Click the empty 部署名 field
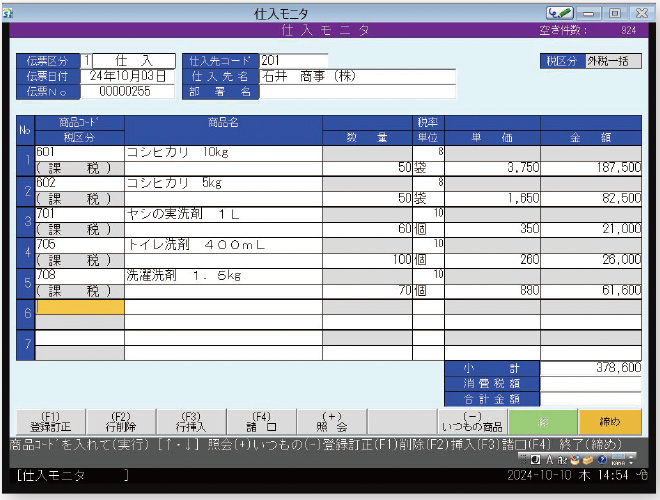This screenshot has height=500, width=660. [x=357, y=91]
